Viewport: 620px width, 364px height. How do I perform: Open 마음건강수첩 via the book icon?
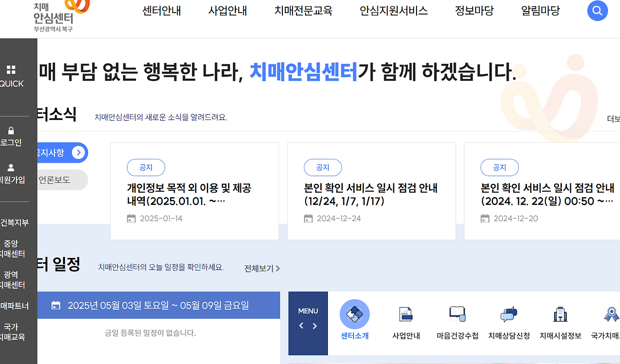click(457, 314)
